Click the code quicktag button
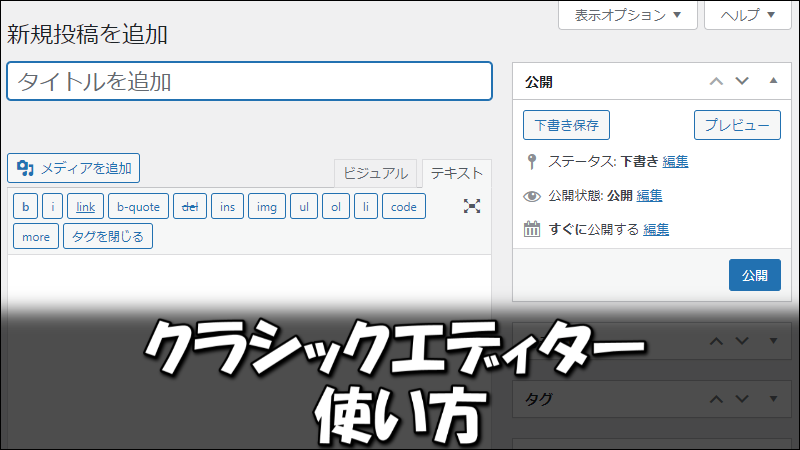Image resolution: width=800 pixels, height=450 pixels. 403,207
